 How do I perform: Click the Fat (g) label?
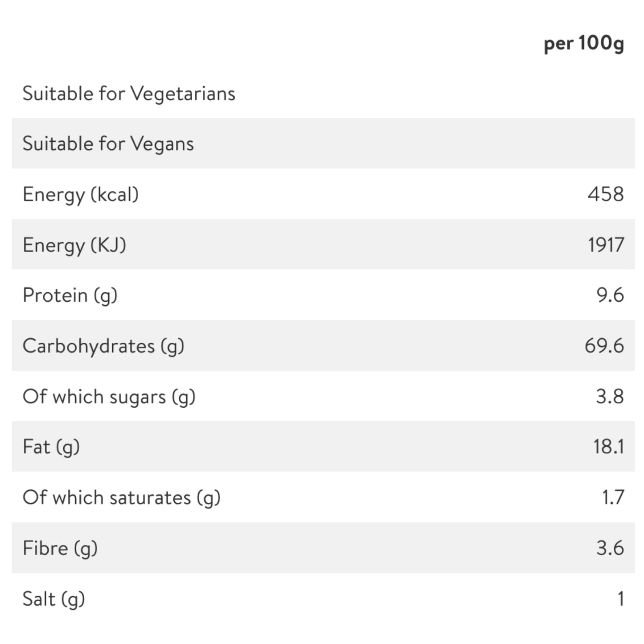[51, 447]
